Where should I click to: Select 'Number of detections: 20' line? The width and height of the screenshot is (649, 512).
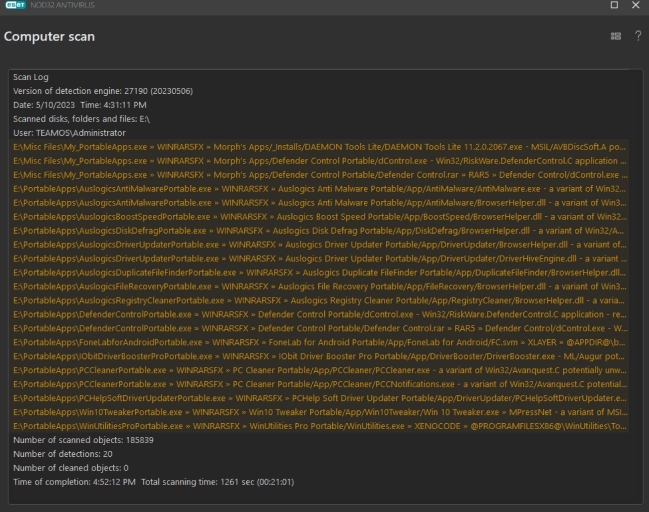pyautogui.click(x=63, y=454)
